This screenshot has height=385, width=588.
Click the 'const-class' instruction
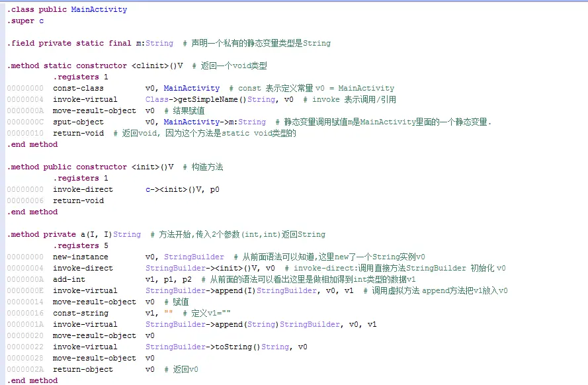pyautogui.click(x=78, y=88)
